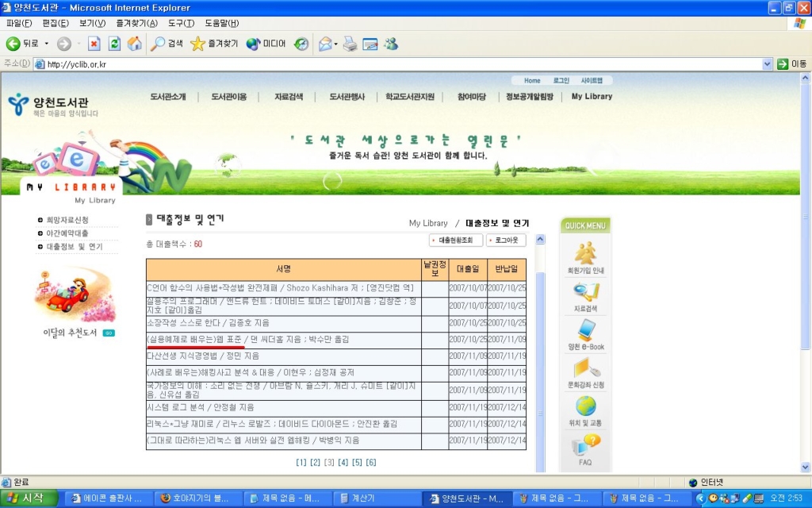
Task: Click the address bar URL field
Action: tap(399, 64)
